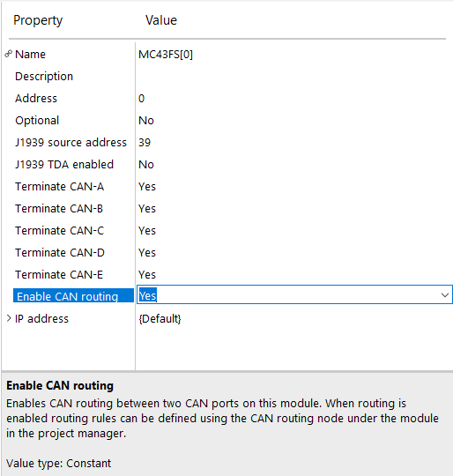Toggle the J1939 TDA enabled value
This screenshot has width=453, height=476.
(146, 165)
